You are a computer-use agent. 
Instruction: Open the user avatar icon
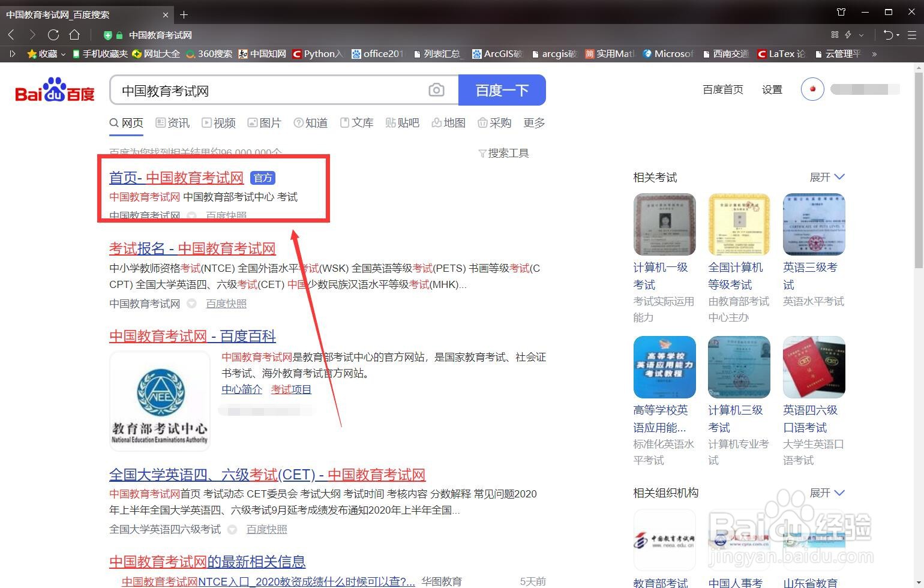pyautogui.click(x=812, y=89)
